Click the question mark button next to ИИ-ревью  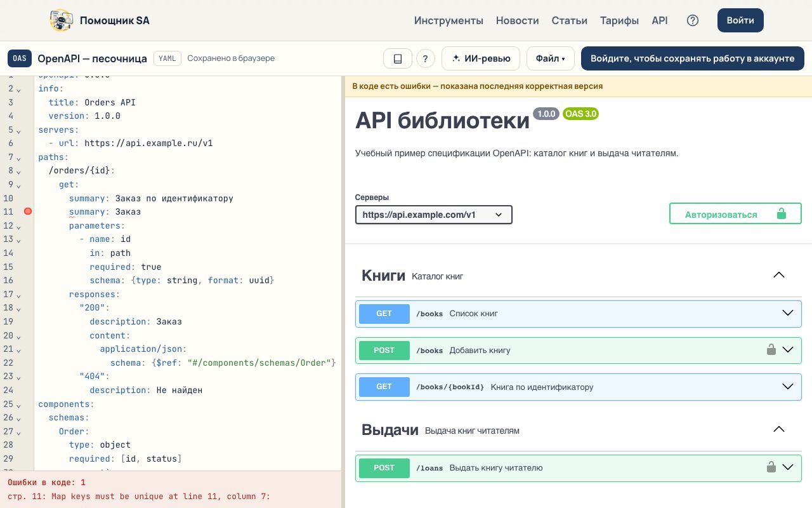coord(426,58)
